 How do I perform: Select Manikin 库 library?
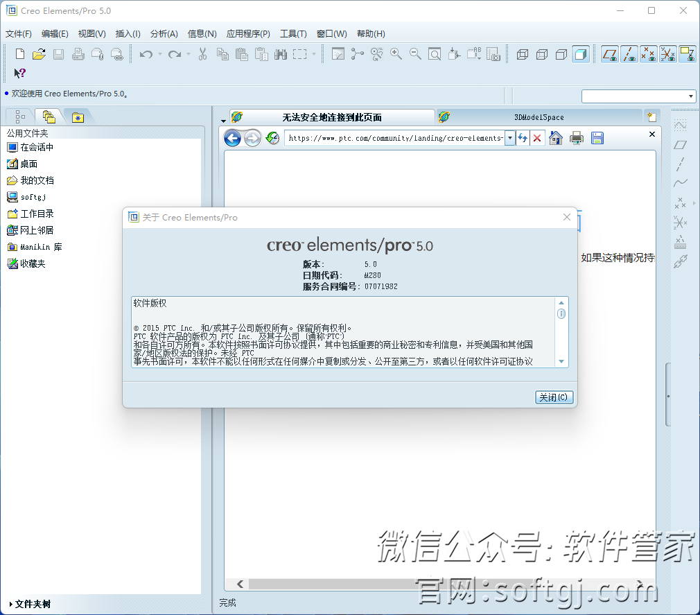35,247
